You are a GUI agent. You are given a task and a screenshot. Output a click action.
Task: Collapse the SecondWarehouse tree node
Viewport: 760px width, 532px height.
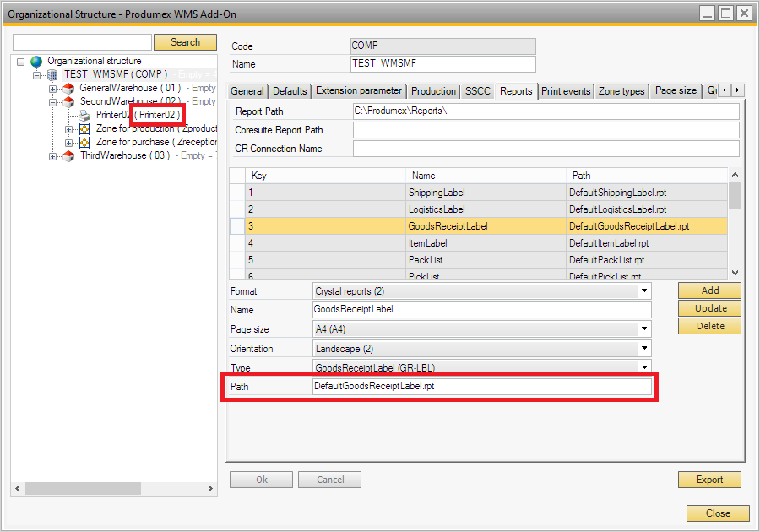tap(53, 102)
